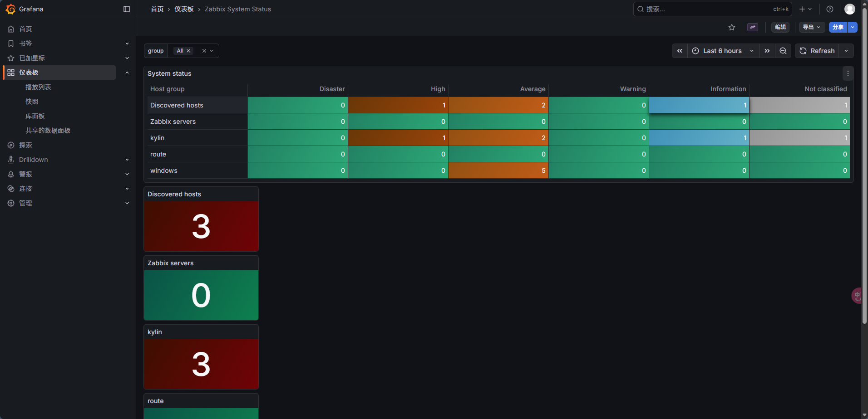Dock or undock the sidebar menu icon

click(x=127, y=9)
